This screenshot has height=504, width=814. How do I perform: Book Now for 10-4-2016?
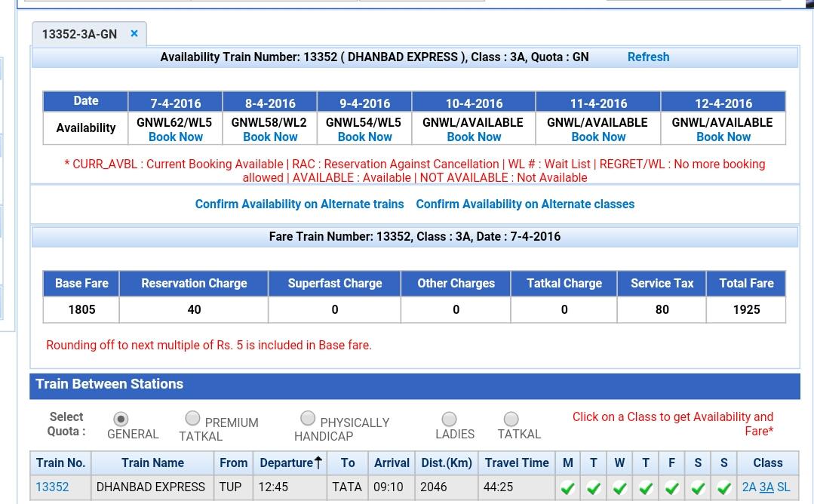click(x=474, y=137)
